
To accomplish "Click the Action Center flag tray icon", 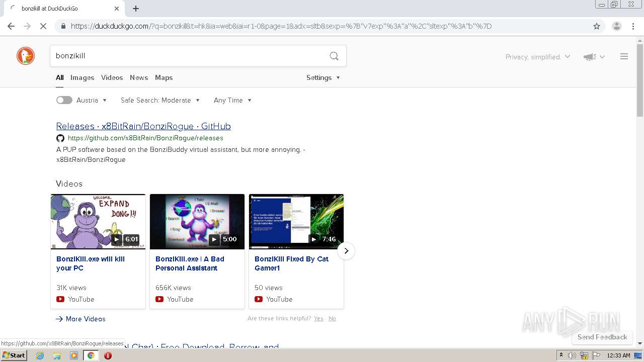I will tap(596, 355).
